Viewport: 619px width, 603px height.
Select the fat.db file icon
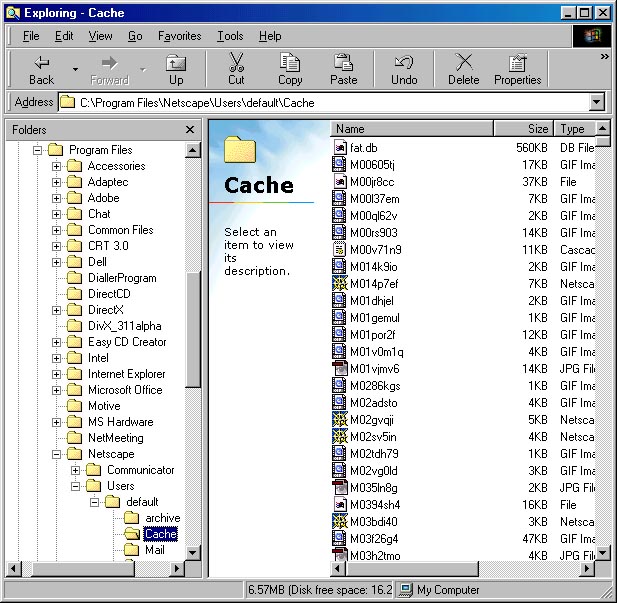339,148
